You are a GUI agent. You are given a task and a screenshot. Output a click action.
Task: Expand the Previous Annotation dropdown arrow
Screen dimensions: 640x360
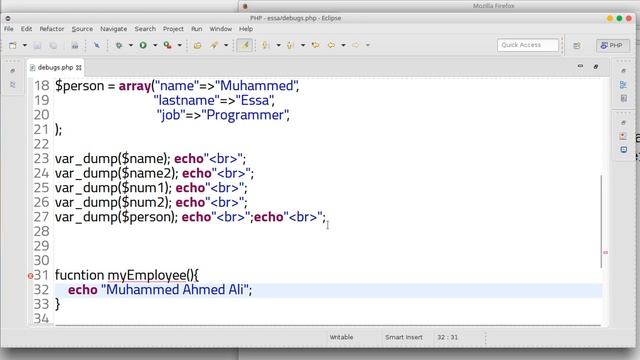(302, 45)
